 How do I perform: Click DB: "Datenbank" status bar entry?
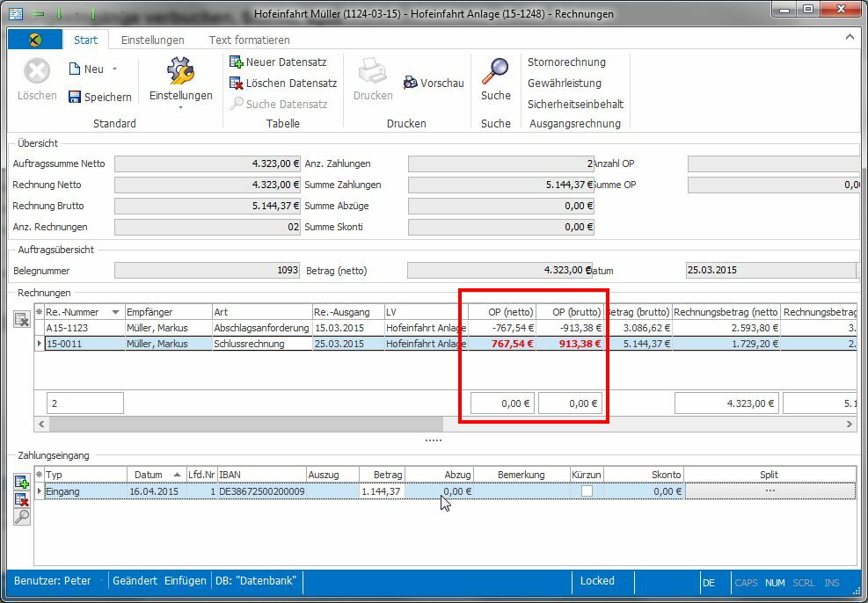point(256,581)
